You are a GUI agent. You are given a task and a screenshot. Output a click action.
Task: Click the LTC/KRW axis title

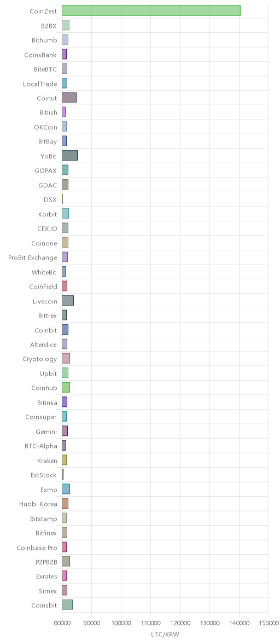tap(165, 635)
